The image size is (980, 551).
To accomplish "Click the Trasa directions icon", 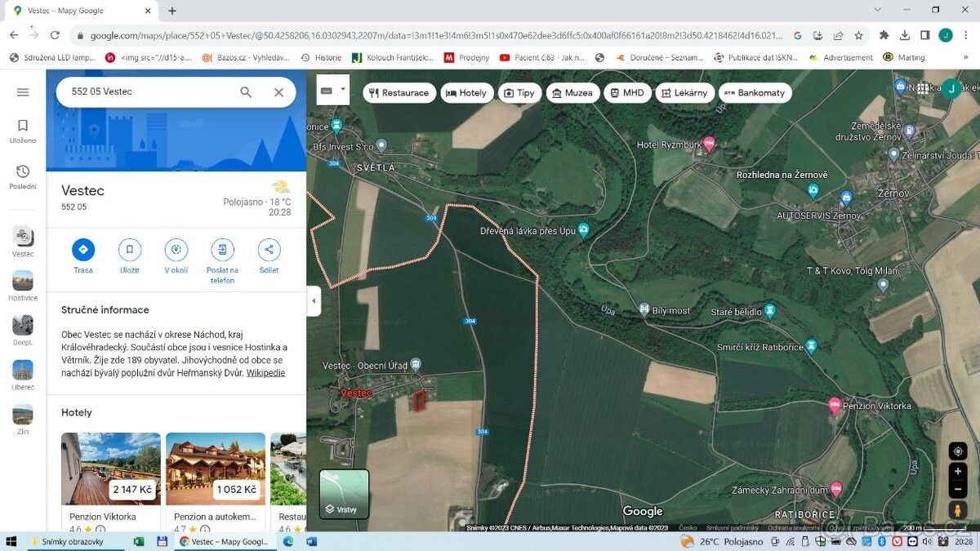I will pos(83,250).
